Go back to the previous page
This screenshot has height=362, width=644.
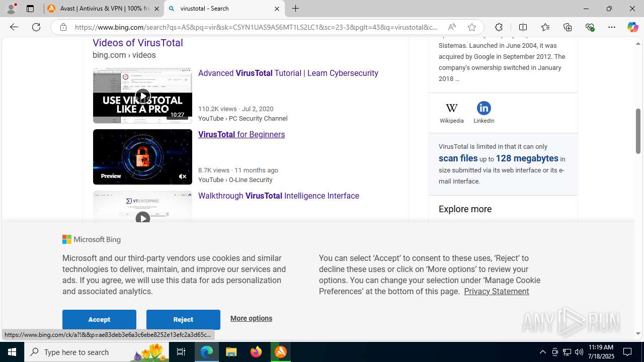point(14,27)
